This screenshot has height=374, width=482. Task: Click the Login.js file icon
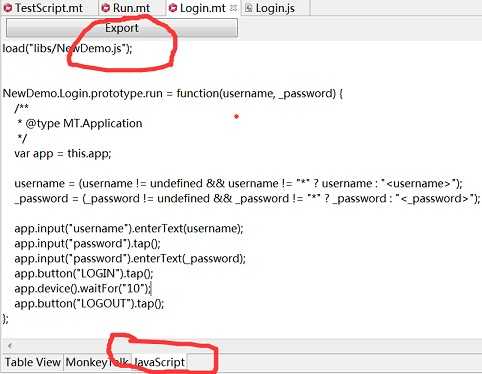pyautogui.click(x=248, y=8)
